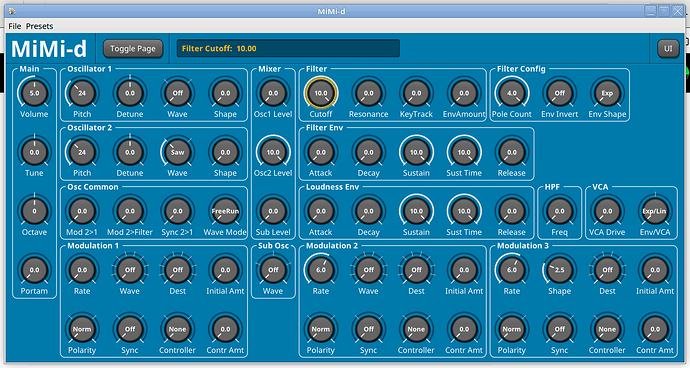Select the Modulation 1 Controller knob
Image resolution: width=690 pixels, height=368 pixels.
point(177,329)
